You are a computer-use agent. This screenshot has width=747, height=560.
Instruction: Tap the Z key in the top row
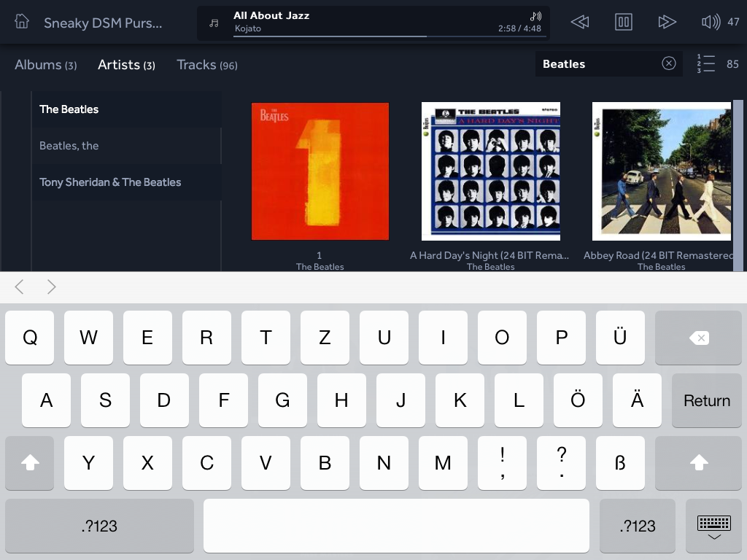coord(325,338)
